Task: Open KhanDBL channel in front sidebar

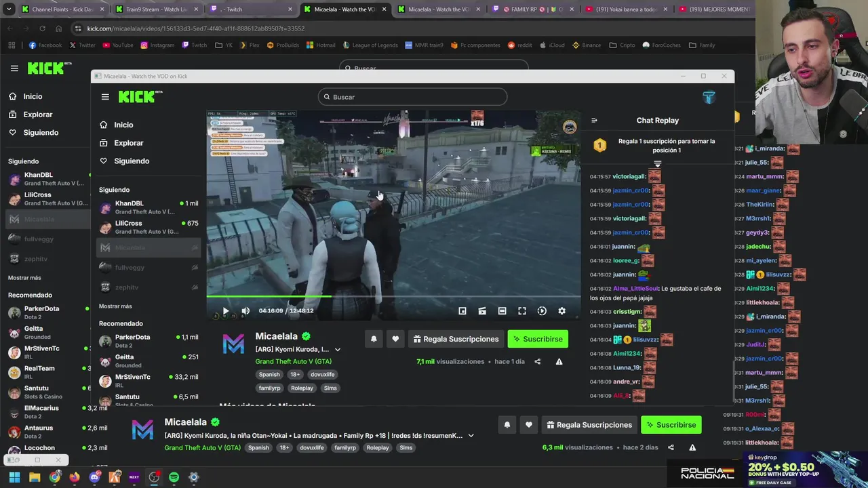Action: (149, 207)
